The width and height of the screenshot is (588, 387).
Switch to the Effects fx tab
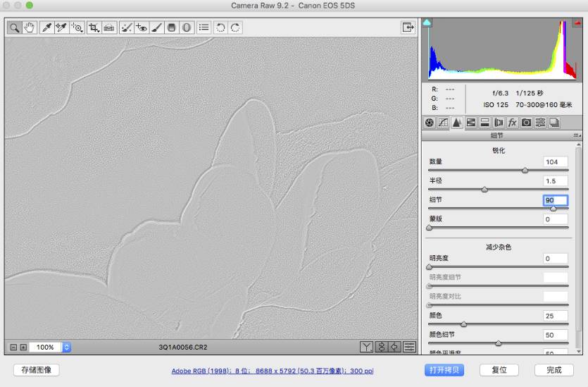(x=512, y=123)
